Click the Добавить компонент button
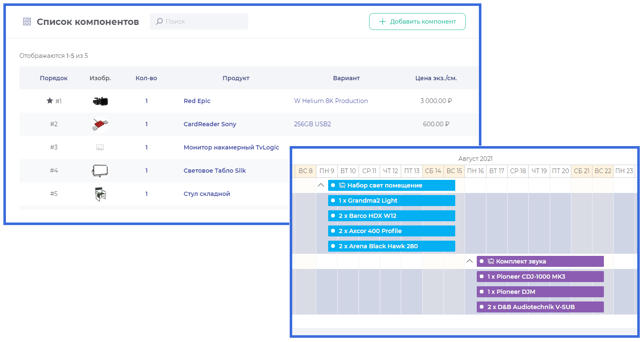Image resolution: width=644 pixels, height=342 pixels. (417, 22)
